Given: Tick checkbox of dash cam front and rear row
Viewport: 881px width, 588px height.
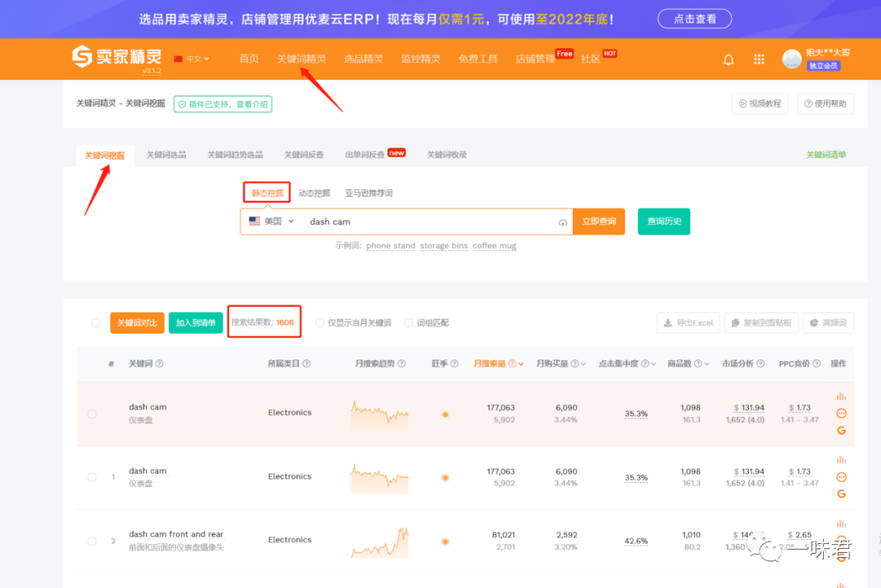Looking at the screenshot, I should pos(92,542).
